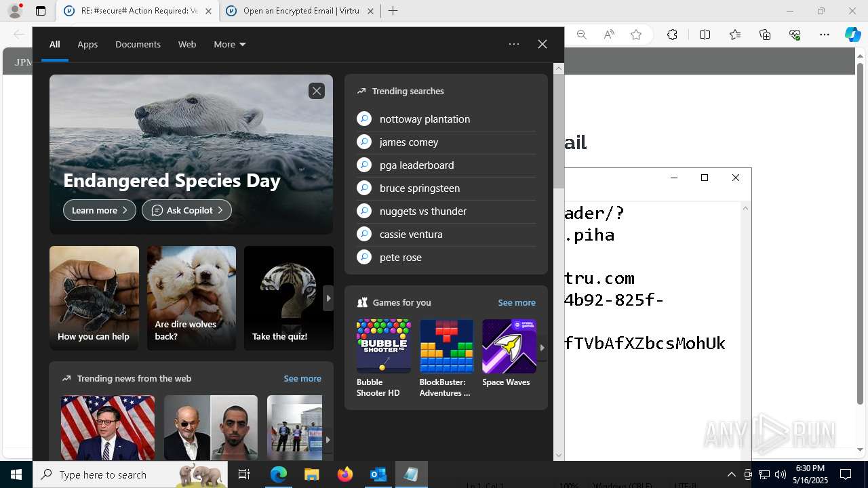Open Microsoft Edge from taskbar
The width and height of the screenshot is (868, 488).
(279, 474)
